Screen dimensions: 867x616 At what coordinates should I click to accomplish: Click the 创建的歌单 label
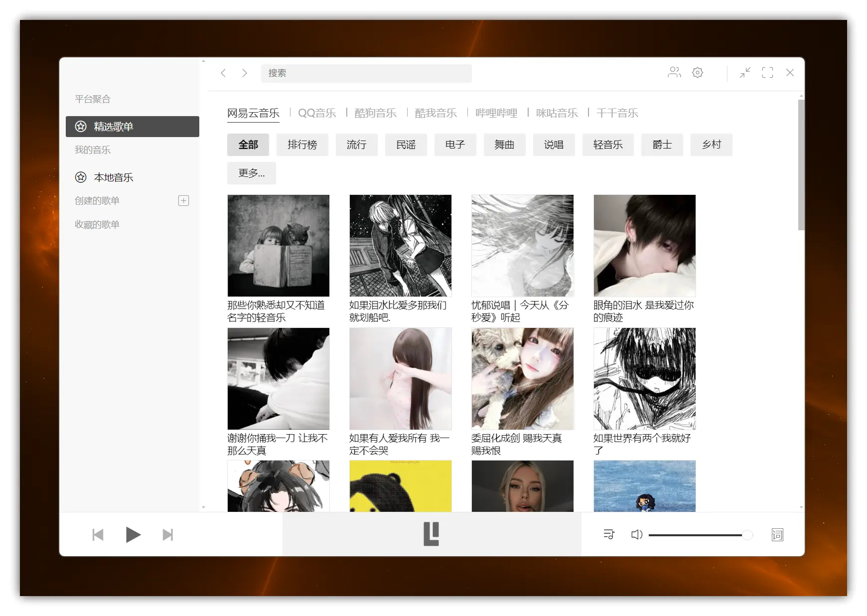click(97, 200)
